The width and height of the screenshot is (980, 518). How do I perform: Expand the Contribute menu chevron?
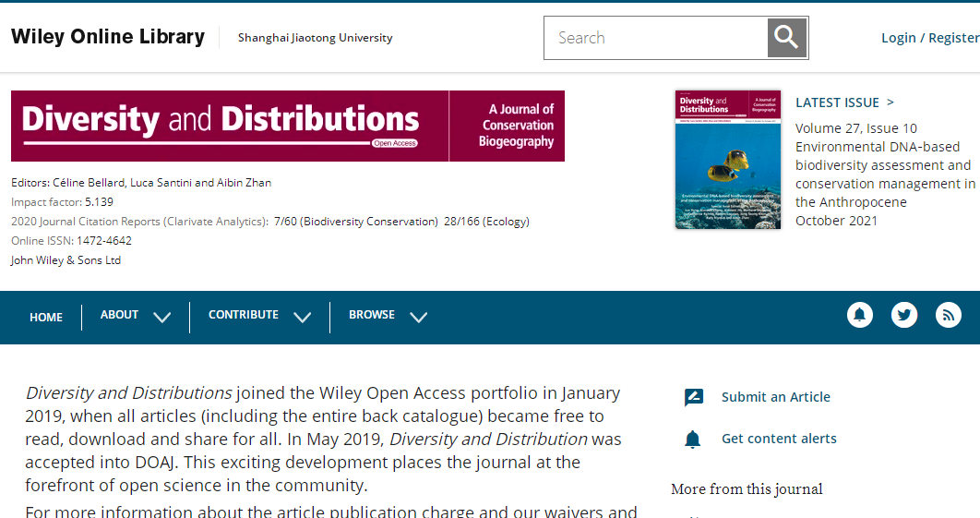click(x=302, y=317)
